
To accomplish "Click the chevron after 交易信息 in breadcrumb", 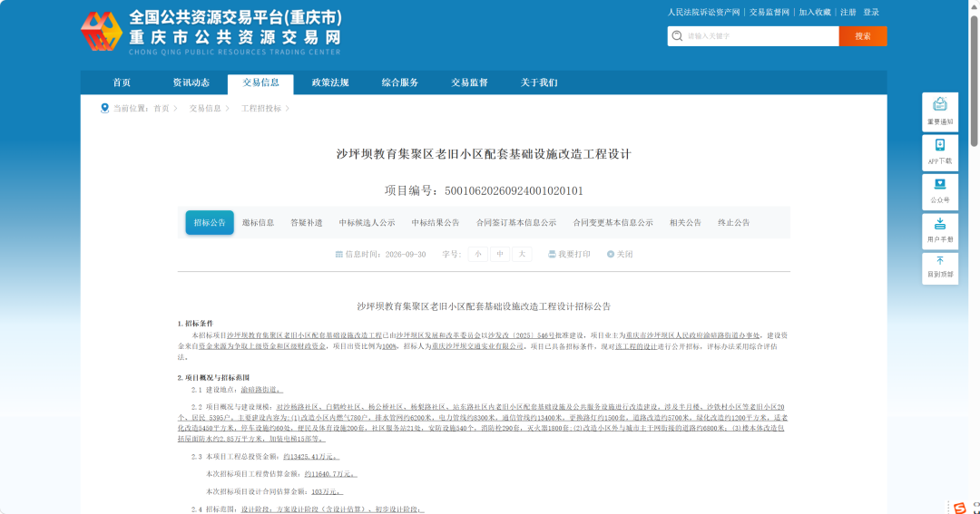I will (x=228, y=109).
